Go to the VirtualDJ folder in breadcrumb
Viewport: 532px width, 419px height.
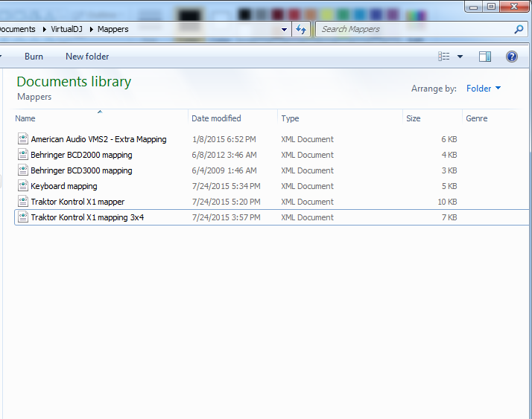[x=66, y=29]
